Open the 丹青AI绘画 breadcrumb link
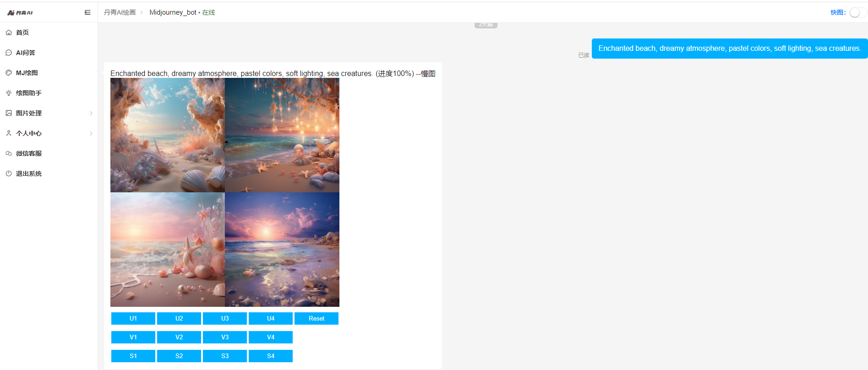Screen dimensions: 868x370 [x=120, y=12]
